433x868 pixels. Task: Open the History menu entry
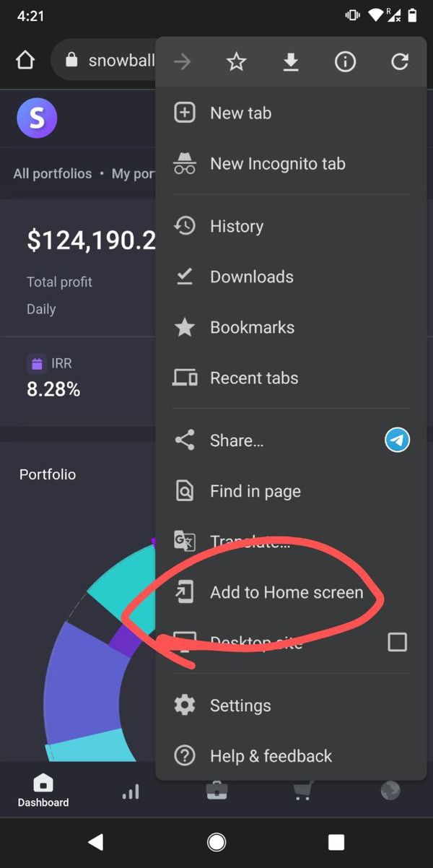coord(236,226)
